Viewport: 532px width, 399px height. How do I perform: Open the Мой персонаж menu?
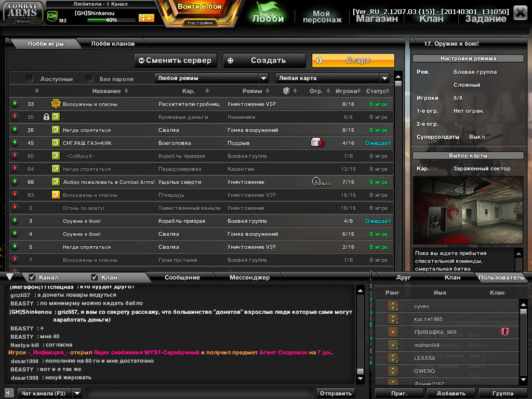[322, 16]
